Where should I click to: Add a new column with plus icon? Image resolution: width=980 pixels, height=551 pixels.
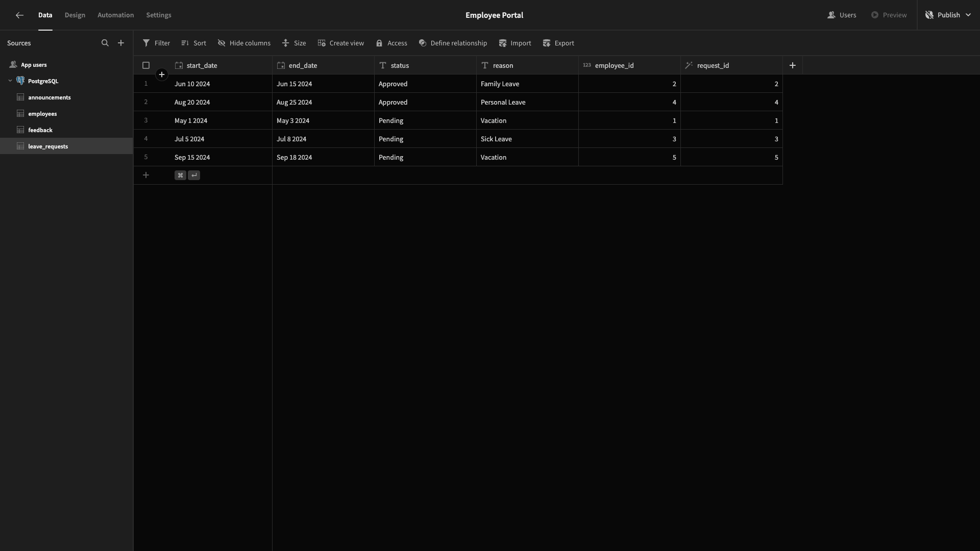point(793,65)
